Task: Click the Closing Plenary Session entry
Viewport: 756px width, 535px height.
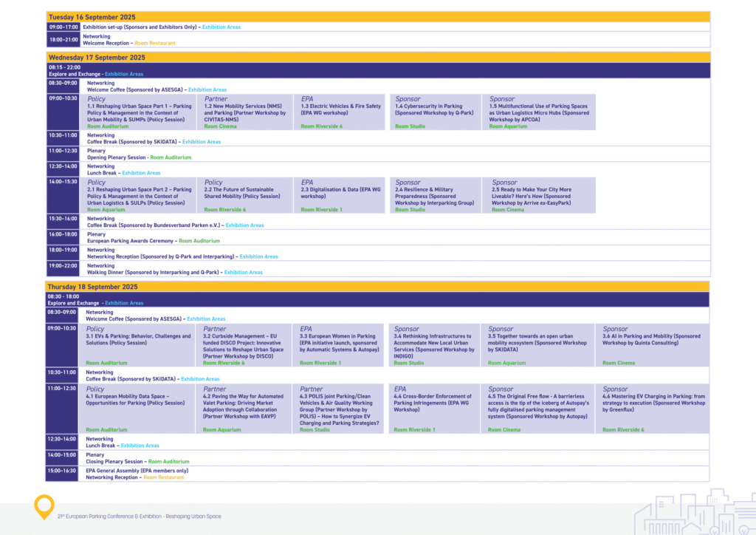Action: 114,462
